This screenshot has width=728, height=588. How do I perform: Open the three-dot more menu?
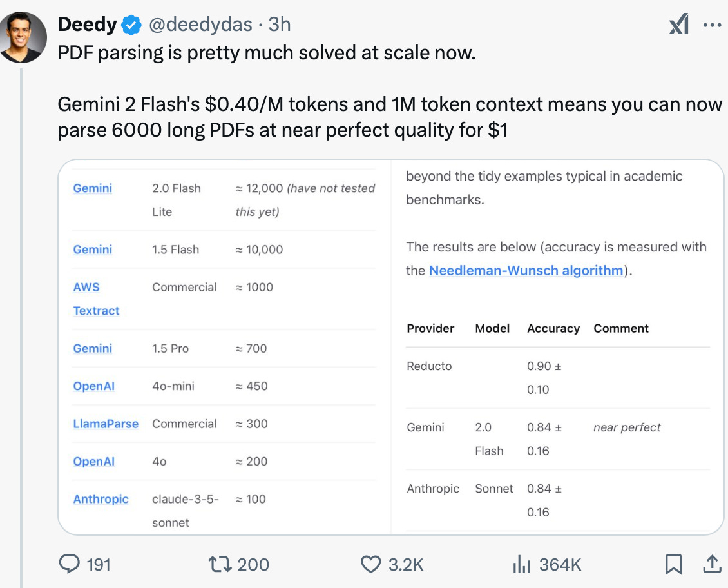(x=713, y=25)
